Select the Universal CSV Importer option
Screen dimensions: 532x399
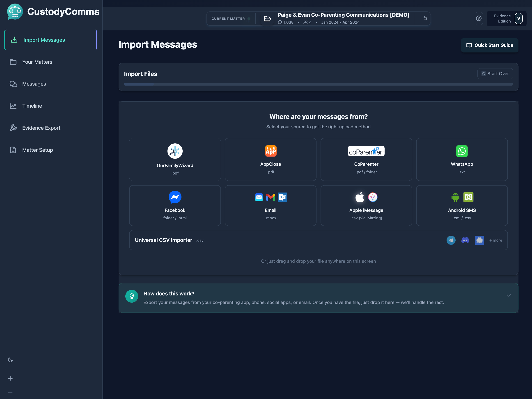click(x=318, y=240)
